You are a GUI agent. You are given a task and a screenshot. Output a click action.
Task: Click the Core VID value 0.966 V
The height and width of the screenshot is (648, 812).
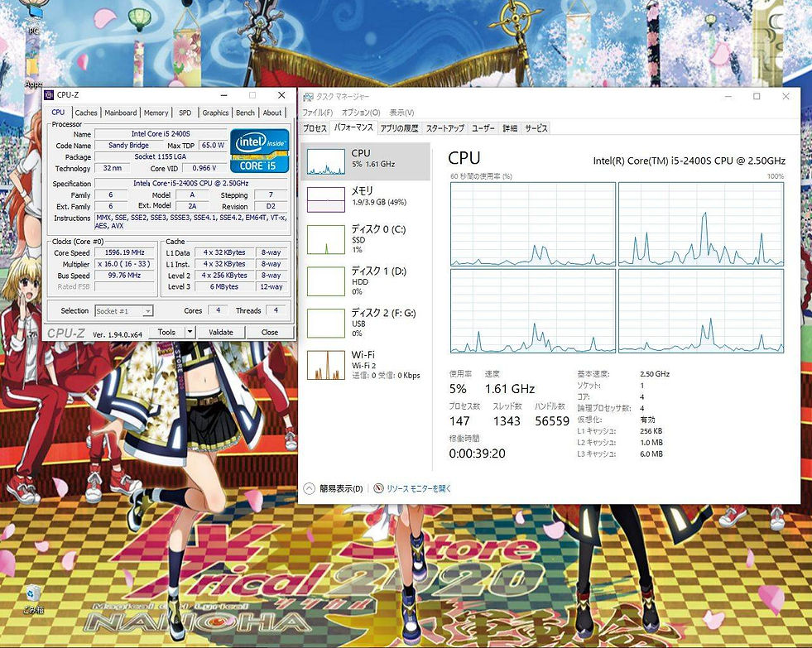(204, 168)
